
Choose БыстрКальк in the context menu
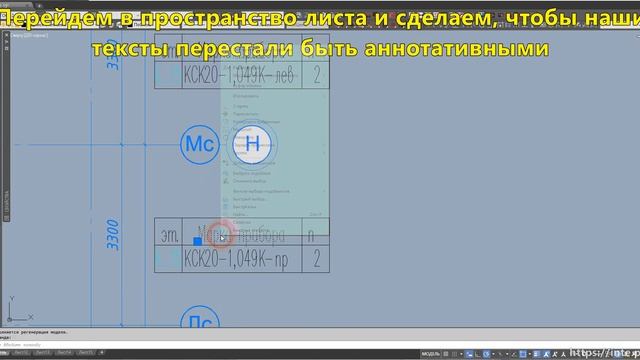tap(245, 207)
